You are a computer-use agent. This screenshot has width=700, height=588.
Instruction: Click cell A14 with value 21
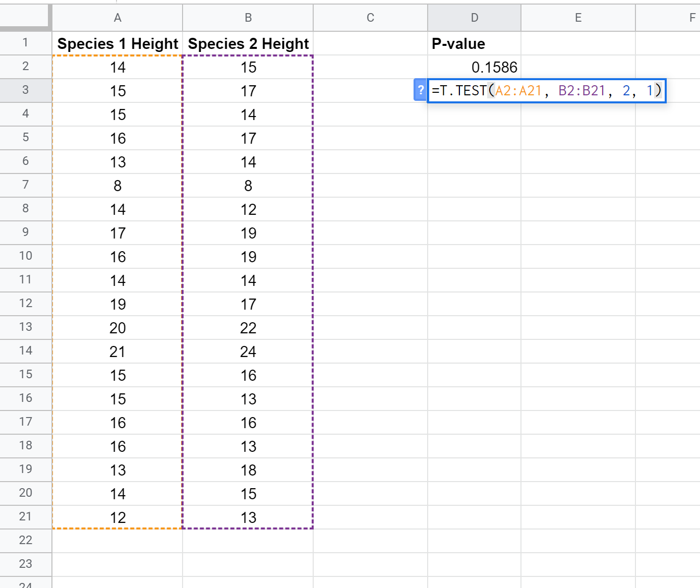tap(118, 351)
